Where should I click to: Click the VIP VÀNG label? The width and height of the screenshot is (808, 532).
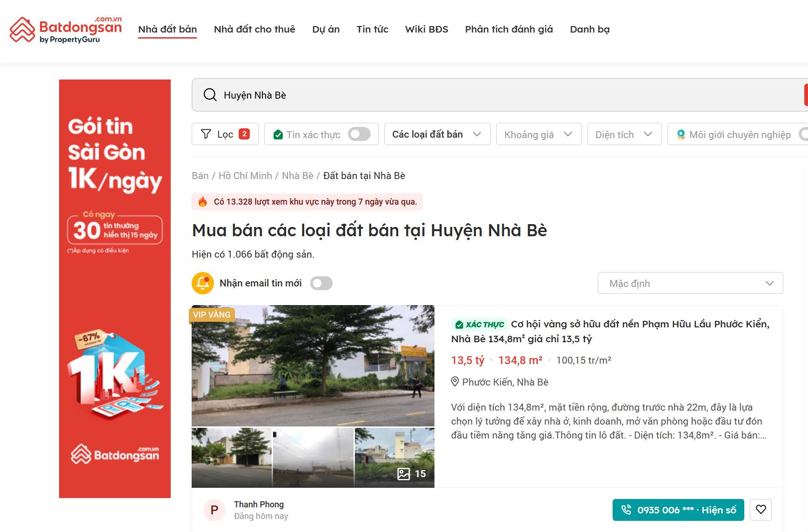coord(212,315)
